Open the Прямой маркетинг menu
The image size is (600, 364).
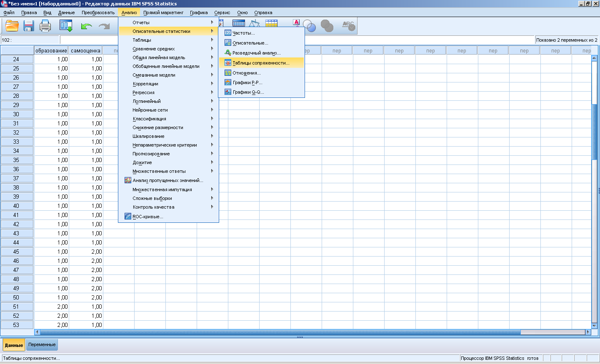pyautogui.click(x=163, y=12)
